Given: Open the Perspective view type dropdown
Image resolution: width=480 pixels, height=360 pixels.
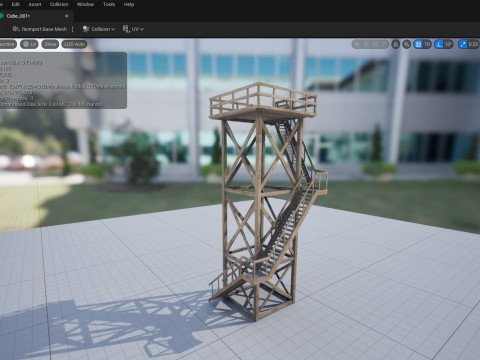Looking at the screenshot, I should (8, 44).
